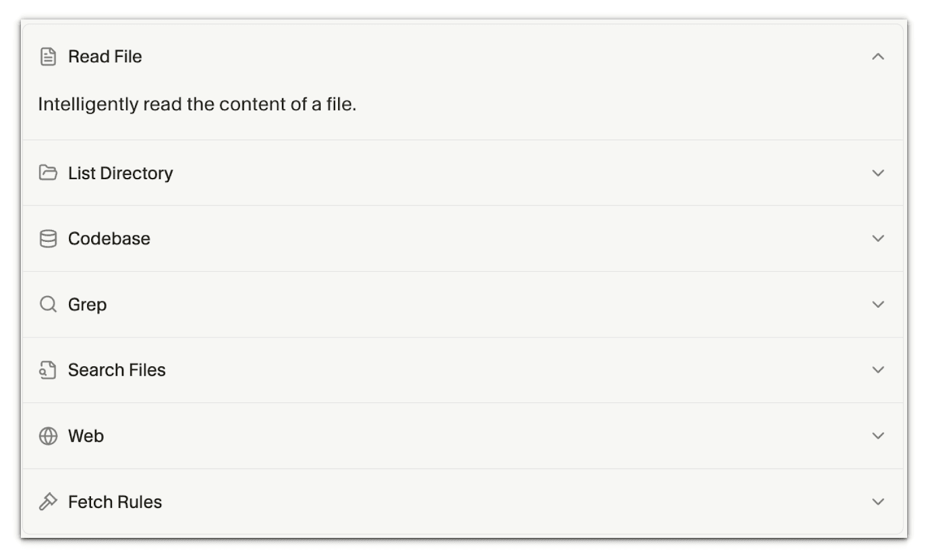The image size is (928, 560).
Task: Expand the Search Files section
Action: click(878, 369)
